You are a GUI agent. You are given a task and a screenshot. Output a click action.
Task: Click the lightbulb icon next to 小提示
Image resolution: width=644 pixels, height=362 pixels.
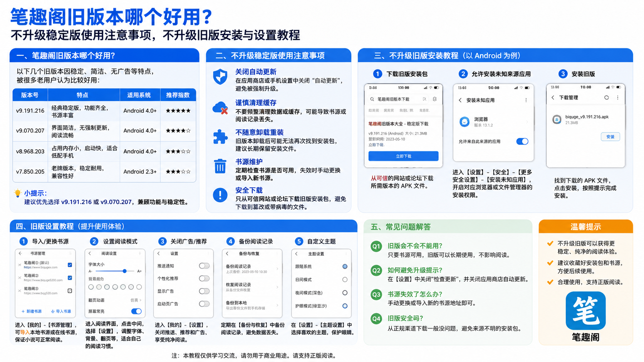pos(18,193)
